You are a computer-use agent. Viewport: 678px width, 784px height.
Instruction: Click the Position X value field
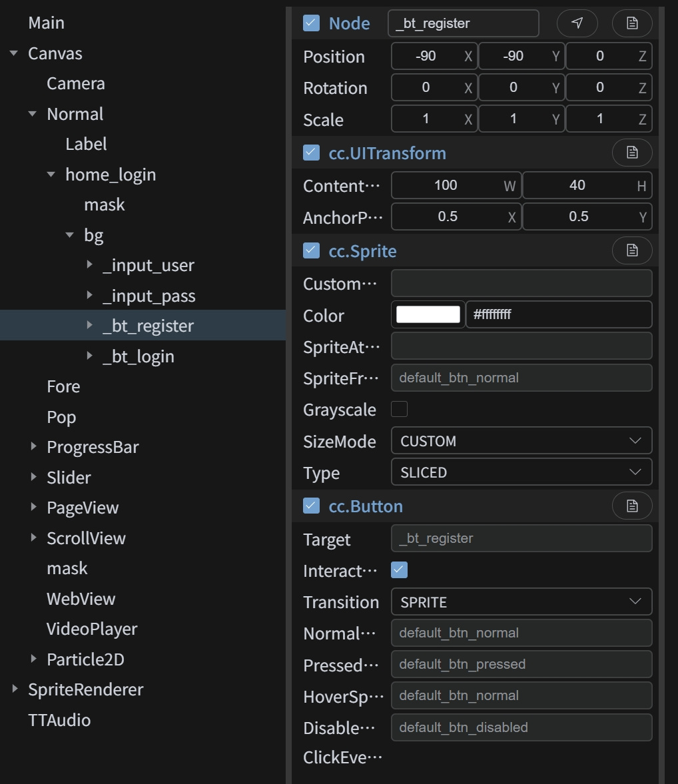point(426,57)
